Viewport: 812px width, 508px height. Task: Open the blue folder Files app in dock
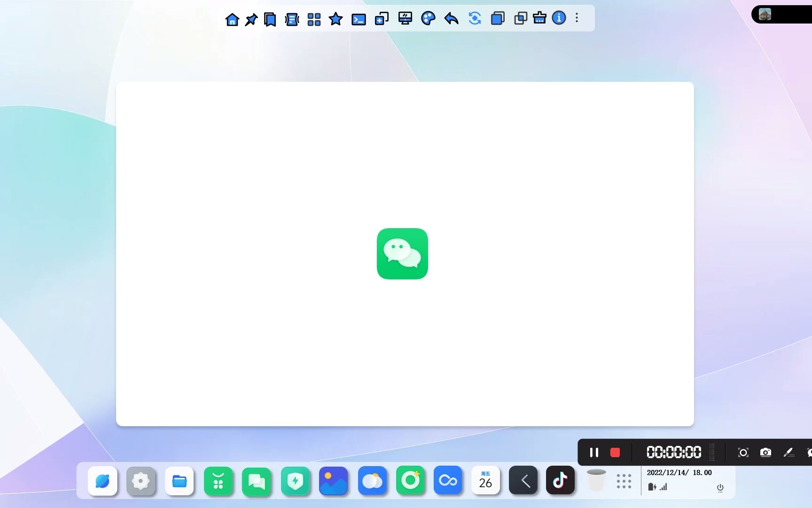(x=180, y=481)
